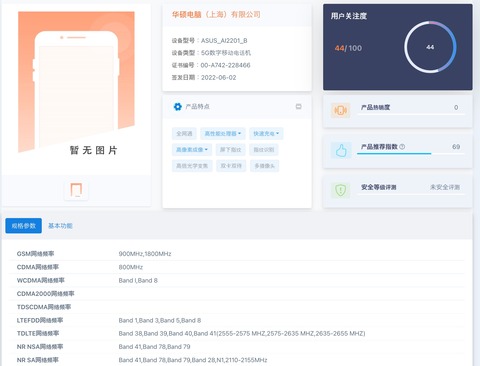Click the 产品推荐指数 progress bar
480x366 pixels.
click(410, 154)
